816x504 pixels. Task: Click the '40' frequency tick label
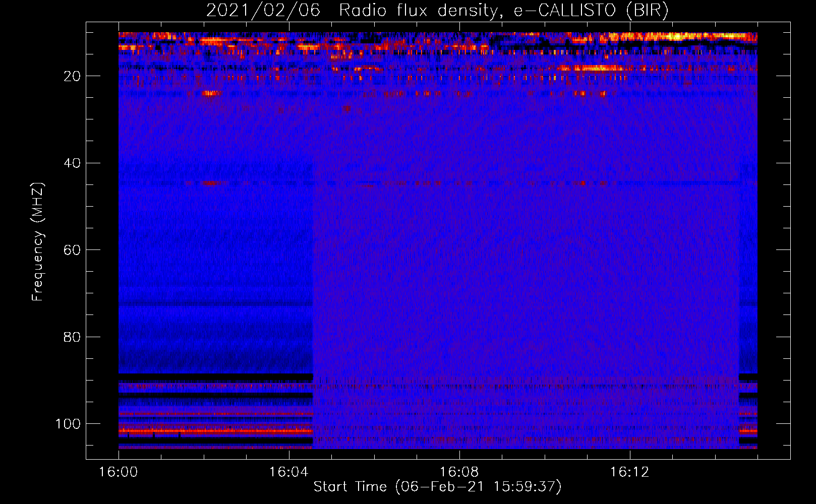click(72, 163)
